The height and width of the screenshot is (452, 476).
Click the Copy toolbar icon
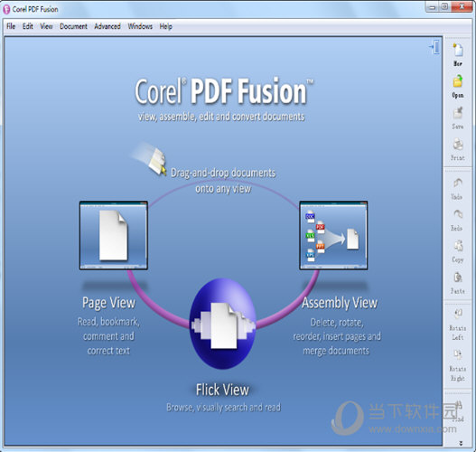(458, 246)
